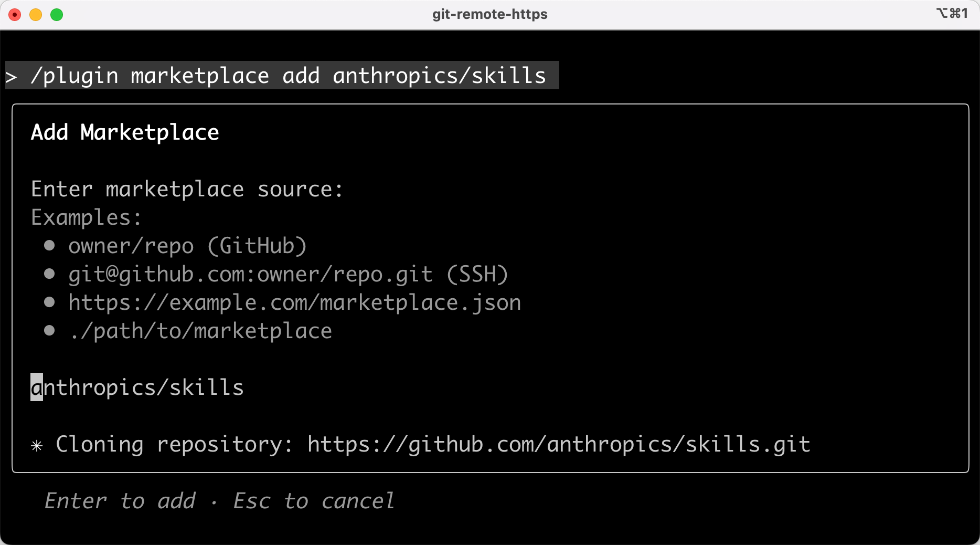Click the "Esc to cancel" hint
The width and height of the screenshot is (980, 545).
[314, 501]
